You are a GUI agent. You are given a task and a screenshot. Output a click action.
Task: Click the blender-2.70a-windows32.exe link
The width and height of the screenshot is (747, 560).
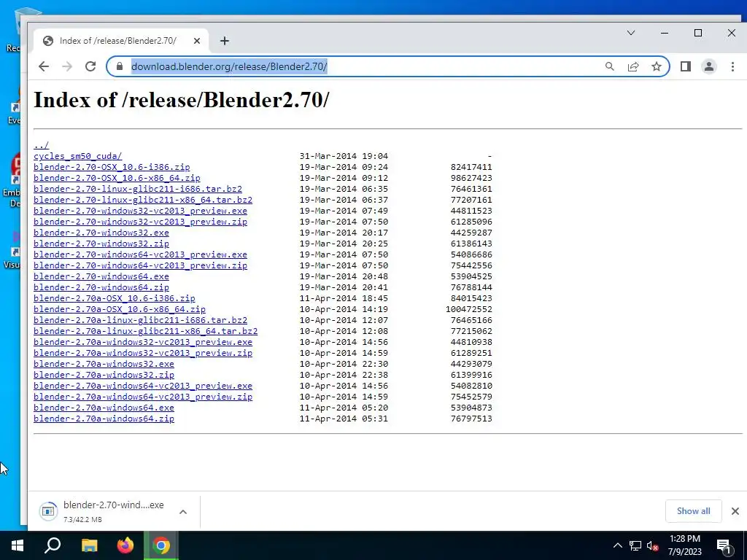click(104, 364)
